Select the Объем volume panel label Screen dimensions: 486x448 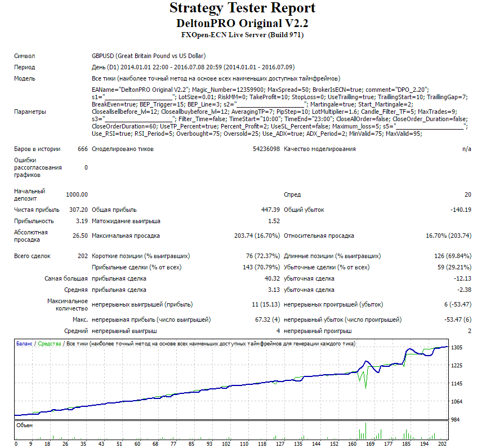click(24, 425)
